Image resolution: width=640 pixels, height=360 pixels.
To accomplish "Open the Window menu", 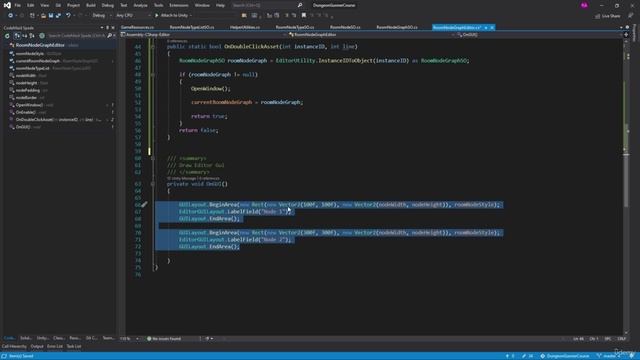I will coord(202,5).
